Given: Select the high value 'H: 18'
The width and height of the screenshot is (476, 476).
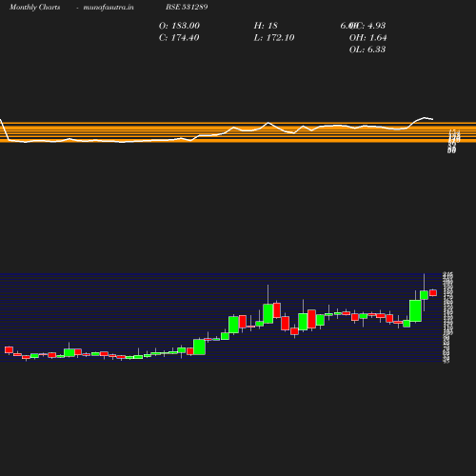Looking at the screenshot, I should click(266, 26).
